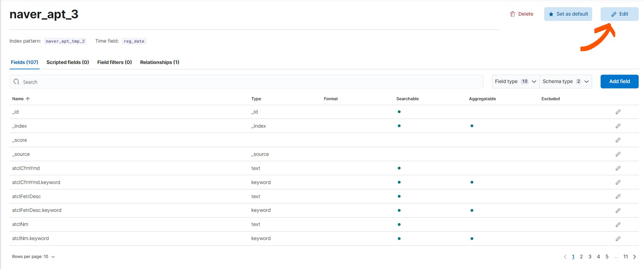Click the 10 badge in Field type filter
Screen dimensions: 644x269
click(525, 82)
